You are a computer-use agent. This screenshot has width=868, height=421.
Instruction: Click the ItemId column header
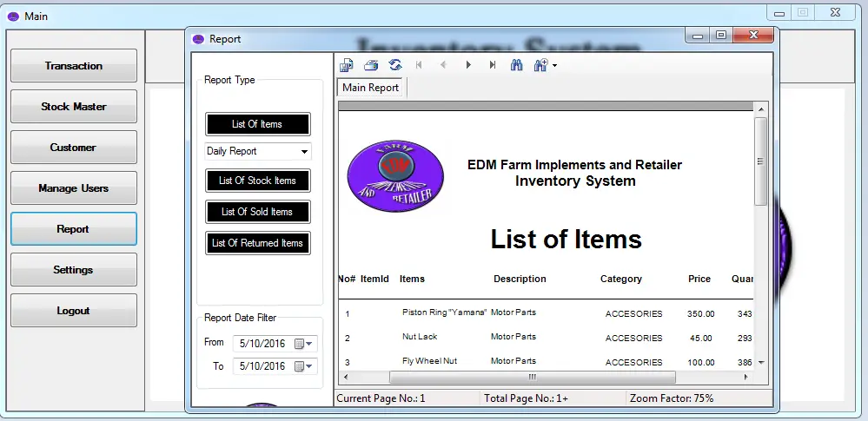[x=374, y=279]
